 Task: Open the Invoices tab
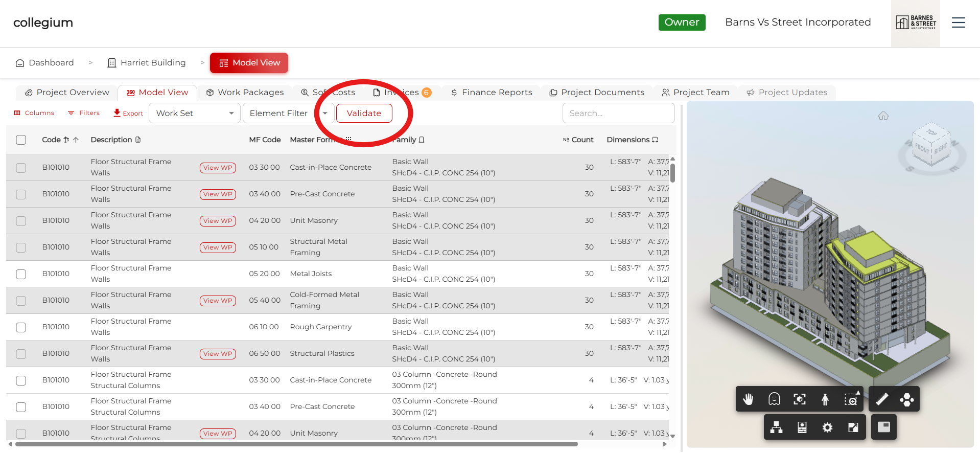pyautogui.click(x=402, y=93)
